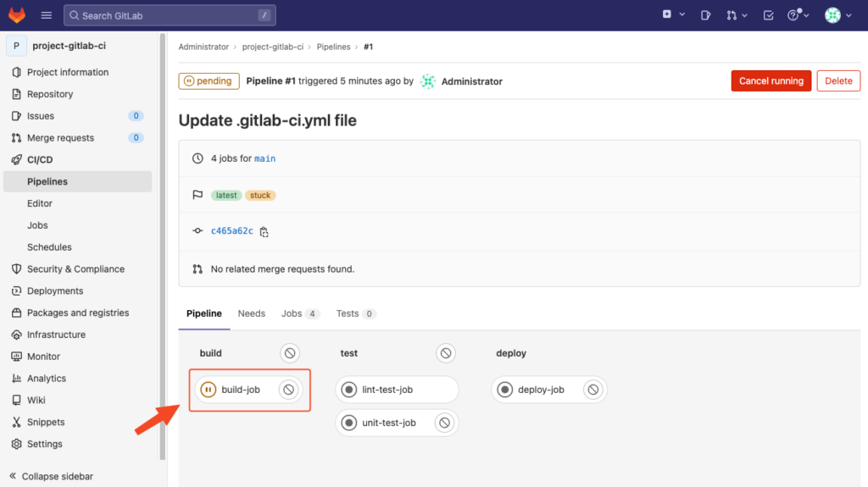Click the Delete pipeline button
The width and height of the screenshot is (868, 487).
pos(838,80)
